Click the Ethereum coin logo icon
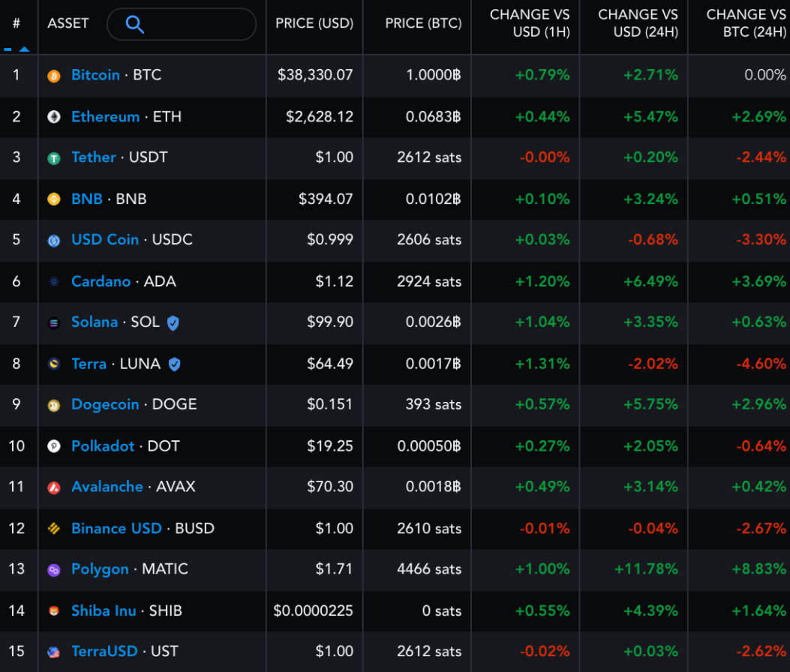Viewport: 790px width, 672px height. click(x=54, y=117)
